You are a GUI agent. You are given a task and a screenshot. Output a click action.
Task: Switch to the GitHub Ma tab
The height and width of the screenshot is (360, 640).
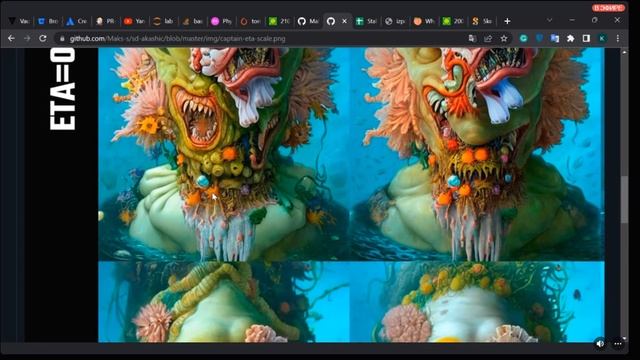[x=308, y=21]
